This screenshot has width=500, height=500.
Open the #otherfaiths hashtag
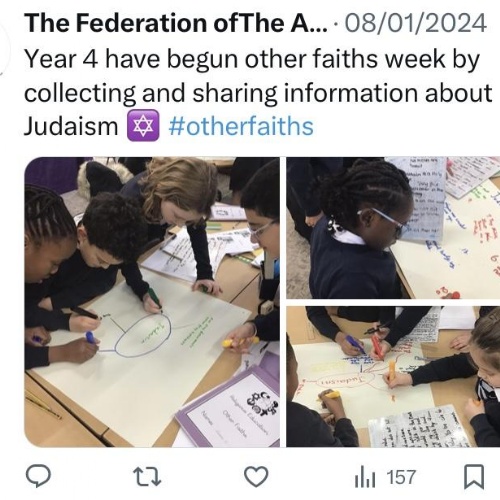click(x=241, y=127)
